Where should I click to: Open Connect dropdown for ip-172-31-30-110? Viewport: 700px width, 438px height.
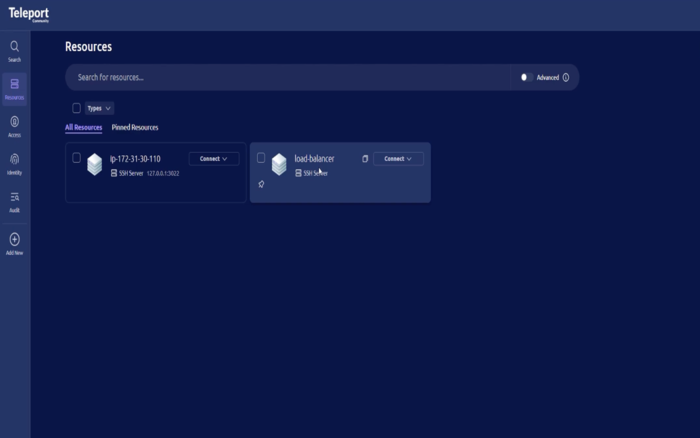click(214, 159)
